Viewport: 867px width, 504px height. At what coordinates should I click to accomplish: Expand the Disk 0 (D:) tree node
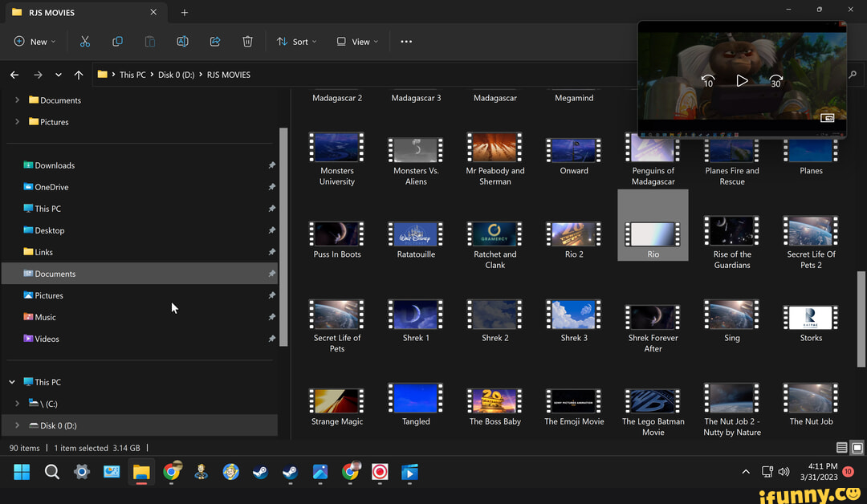[x=17, y=425]
